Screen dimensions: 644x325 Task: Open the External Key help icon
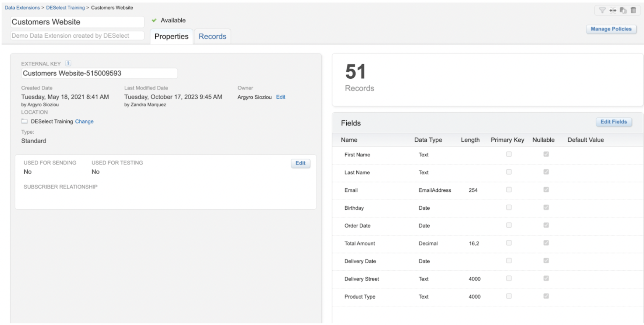(68, 64)
